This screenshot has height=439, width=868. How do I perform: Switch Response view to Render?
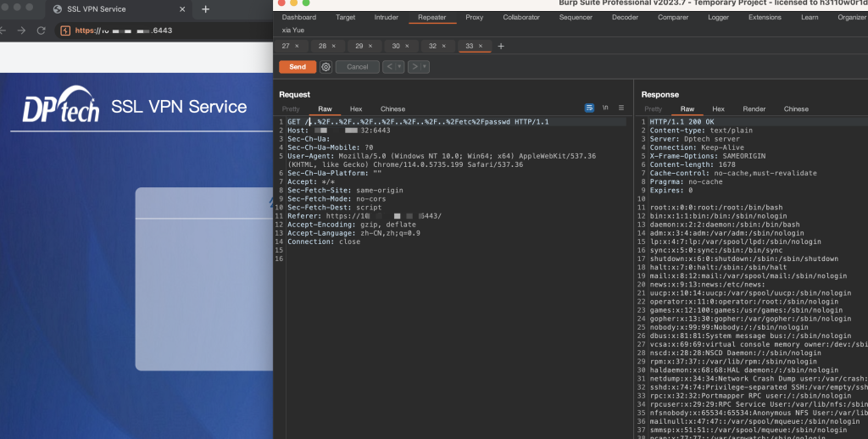(754, 109)
